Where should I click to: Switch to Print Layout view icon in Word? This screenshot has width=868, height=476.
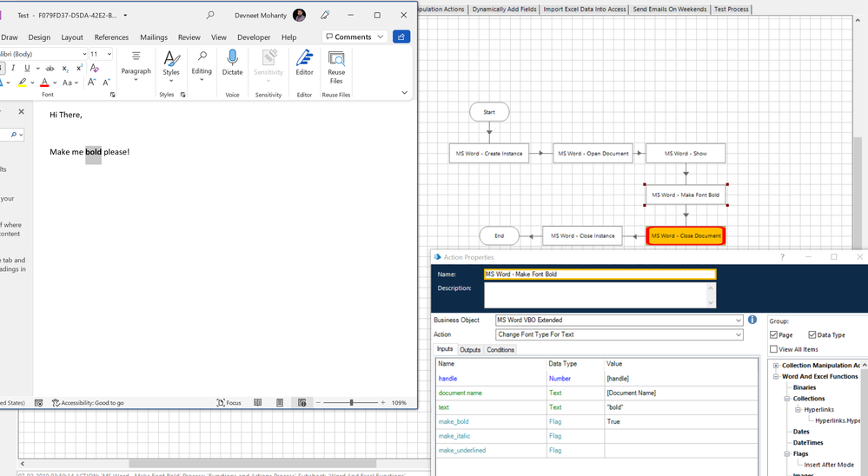tap(280, 402)
